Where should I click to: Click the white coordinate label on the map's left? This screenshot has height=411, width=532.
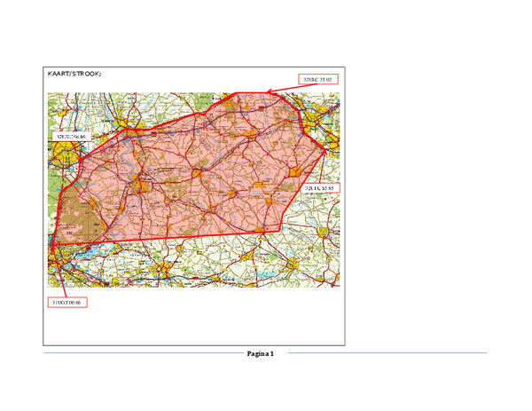coord(72,137)
